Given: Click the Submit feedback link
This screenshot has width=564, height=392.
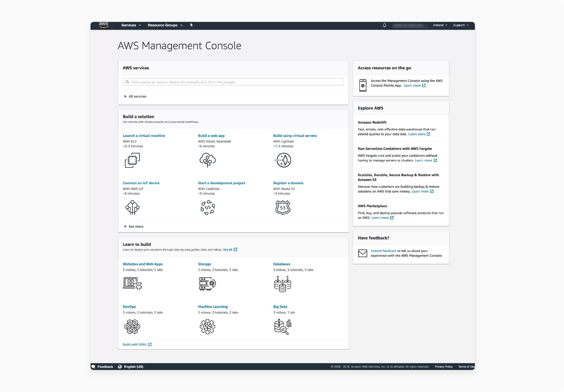Looking at the screenshot, I should pos(384,251).
